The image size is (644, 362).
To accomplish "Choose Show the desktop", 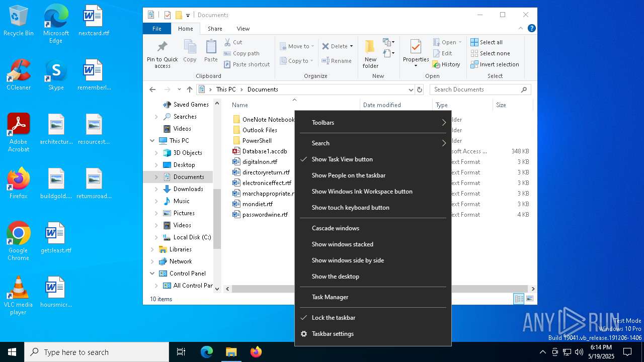I will click(x=373, y=277).
